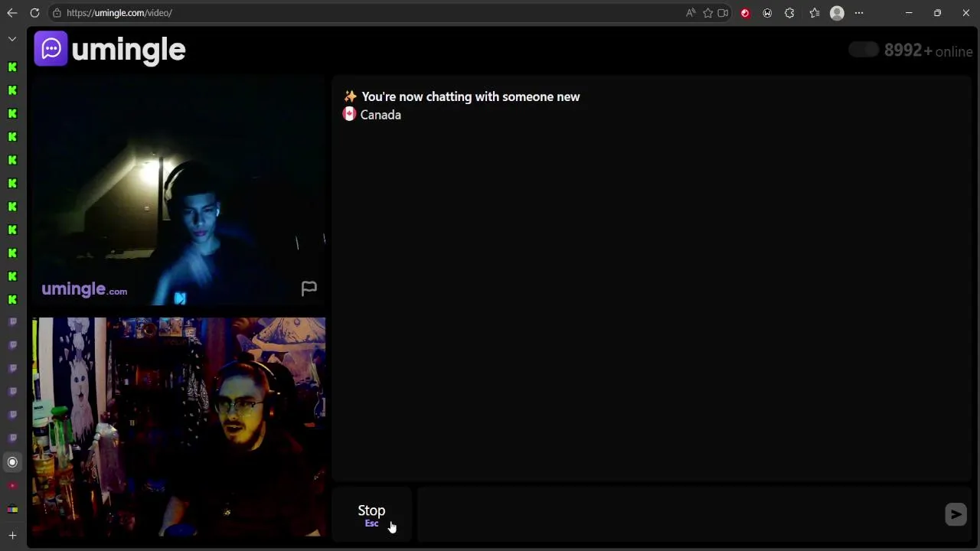Click the umingle logo
Image resolution: width=980 pixels, height=551 pixels.
point(110,49)
